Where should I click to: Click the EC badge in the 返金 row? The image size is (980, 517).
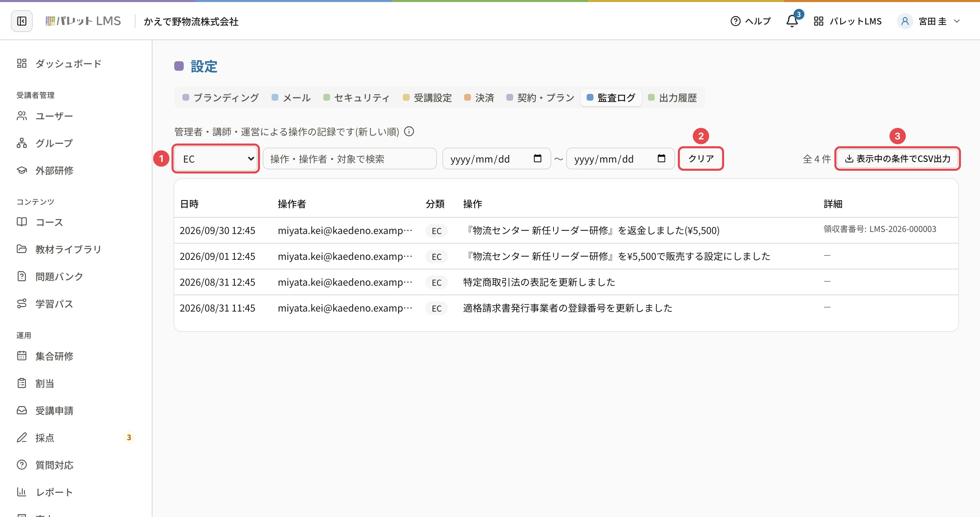(x=436, y=231)
